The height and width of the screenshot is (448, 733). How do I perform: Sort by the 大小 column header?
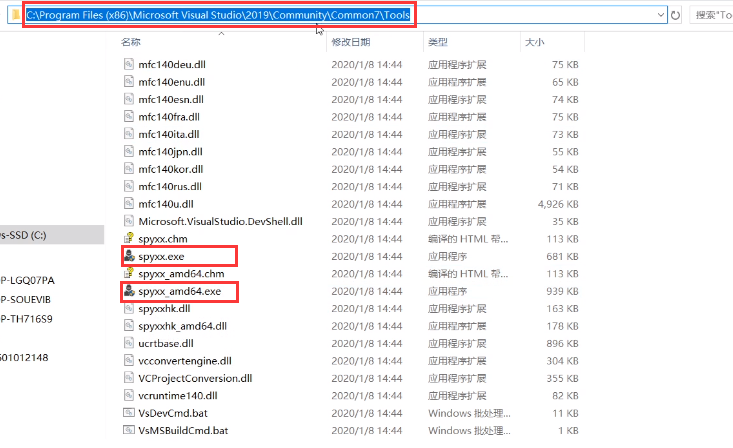click(x=534, y=42)
